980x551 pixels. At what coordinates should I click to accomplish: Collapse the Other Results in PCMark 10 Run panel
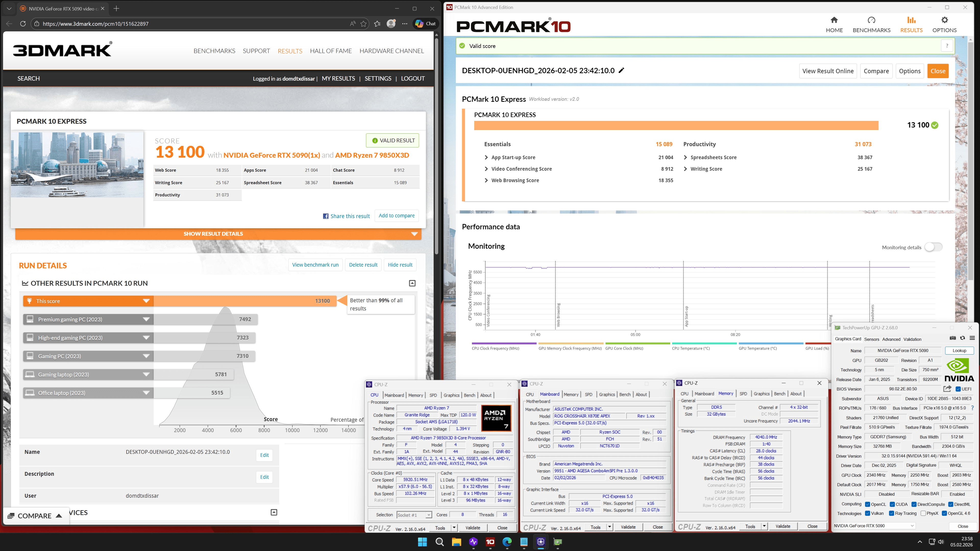[x=412, y=283]
